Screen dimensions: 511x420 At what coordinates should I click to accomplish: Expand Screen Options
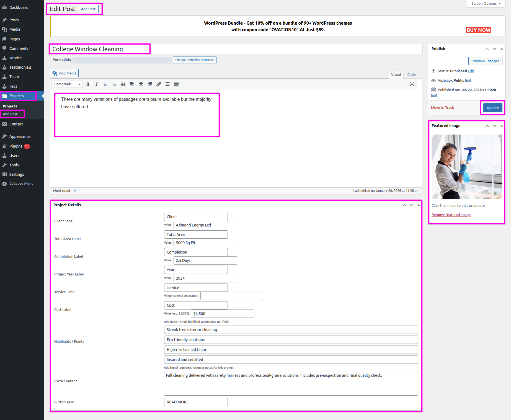click(486, 4)
